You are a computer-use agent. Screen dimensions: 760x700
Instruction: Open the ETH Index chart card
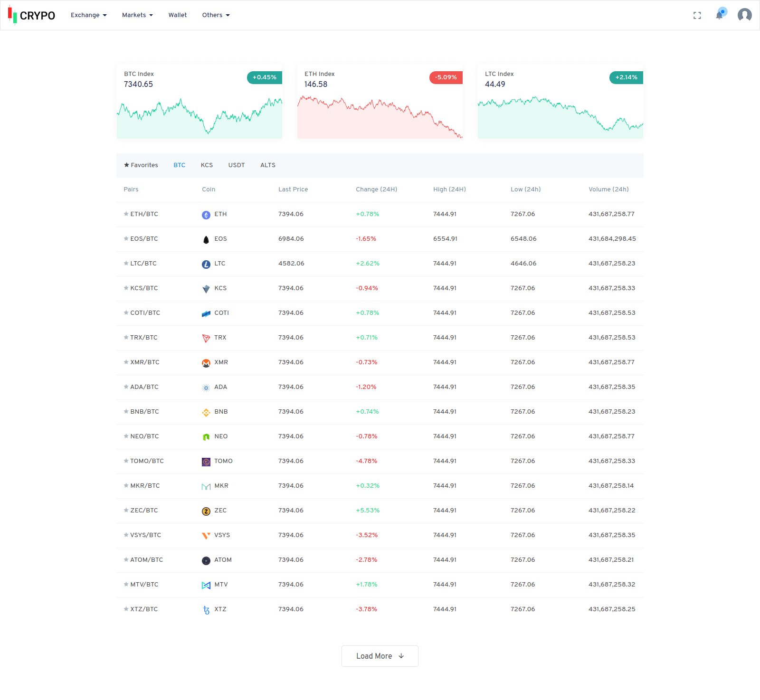tap(380, 101)
